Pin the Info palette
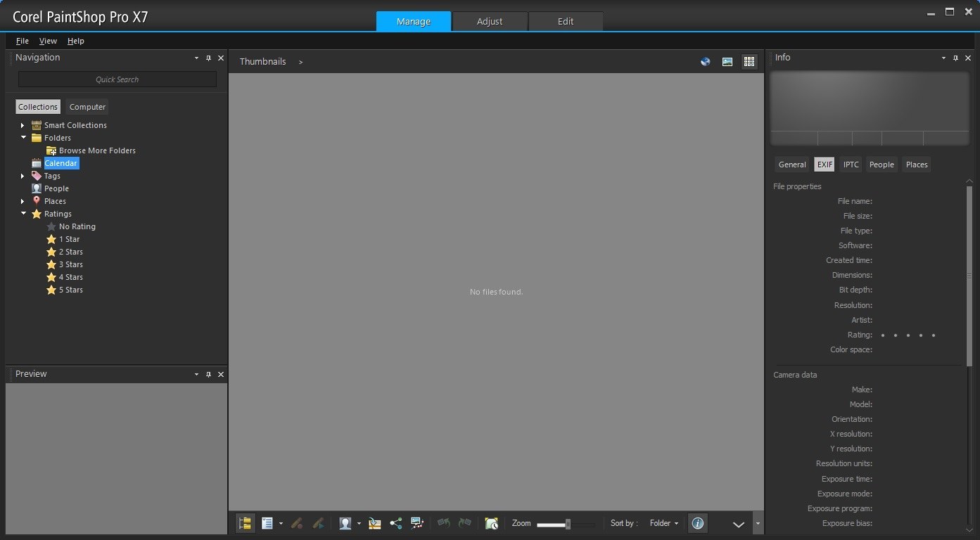Image resolution: width=980 pixels, height=540 pixels. [955, 58]
